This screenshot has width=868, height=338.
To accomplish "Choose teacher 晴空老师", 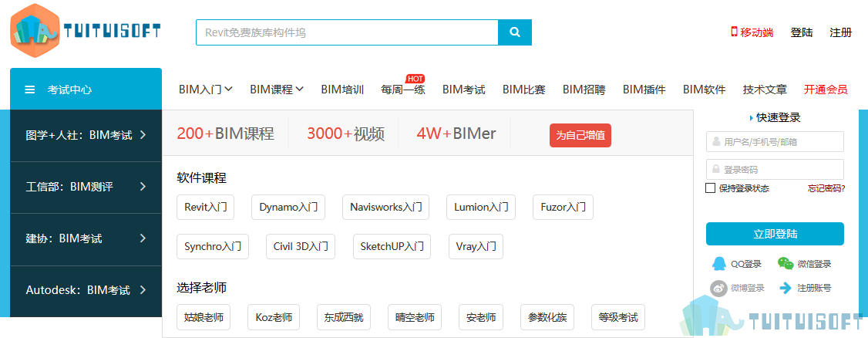I will (x=415, y=317).
